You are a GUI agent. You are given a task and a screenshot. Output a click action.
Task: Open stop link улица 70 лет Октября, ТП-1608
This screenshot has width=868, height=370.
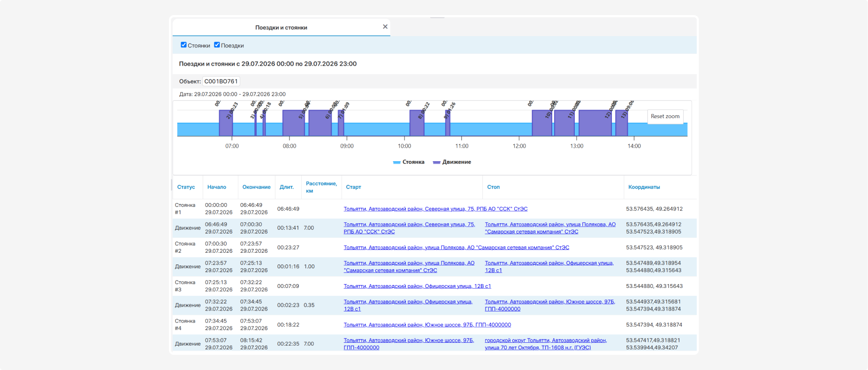546,344
